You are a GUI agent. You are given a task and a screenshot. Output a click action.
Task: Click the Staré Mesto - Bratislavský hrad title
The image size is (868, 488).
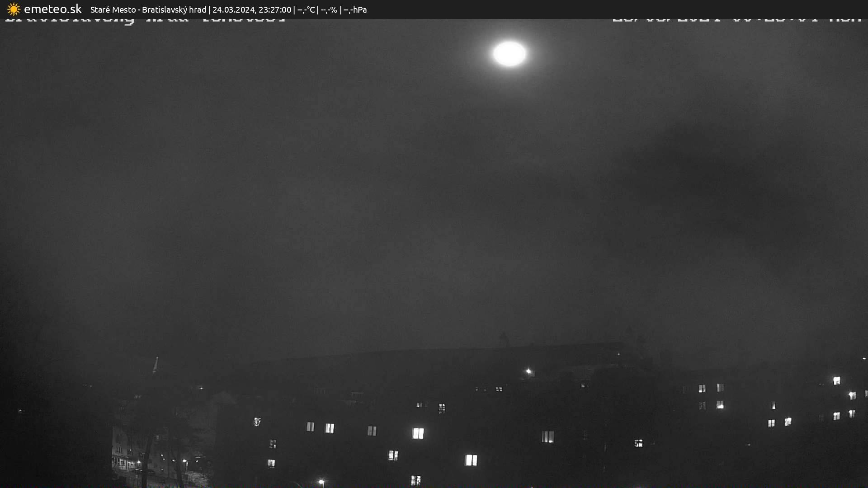[148, 9]
